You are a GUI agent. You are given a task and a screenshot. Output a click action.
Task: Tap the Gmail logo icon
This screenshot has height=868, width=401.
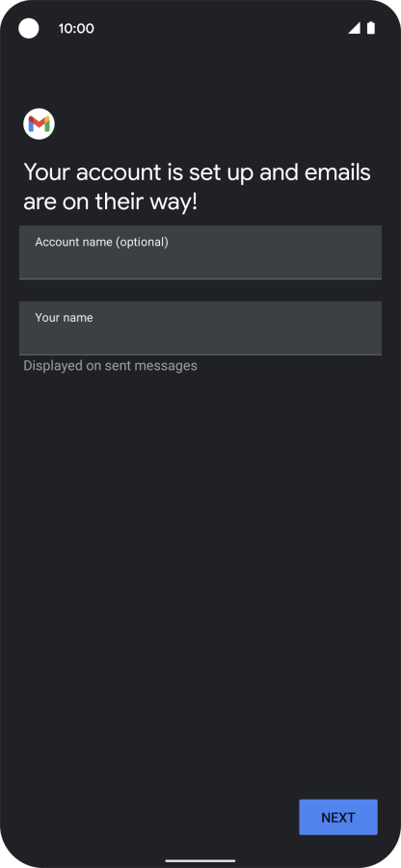click(x=39, y=124)
